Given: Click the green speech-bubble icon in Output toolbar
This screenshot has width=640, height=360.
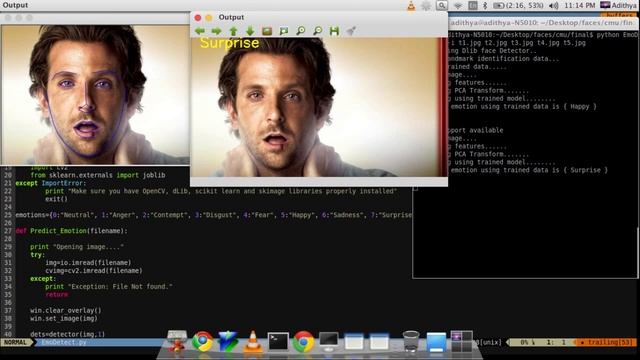Looking at the screenshot, I should 284,31.
